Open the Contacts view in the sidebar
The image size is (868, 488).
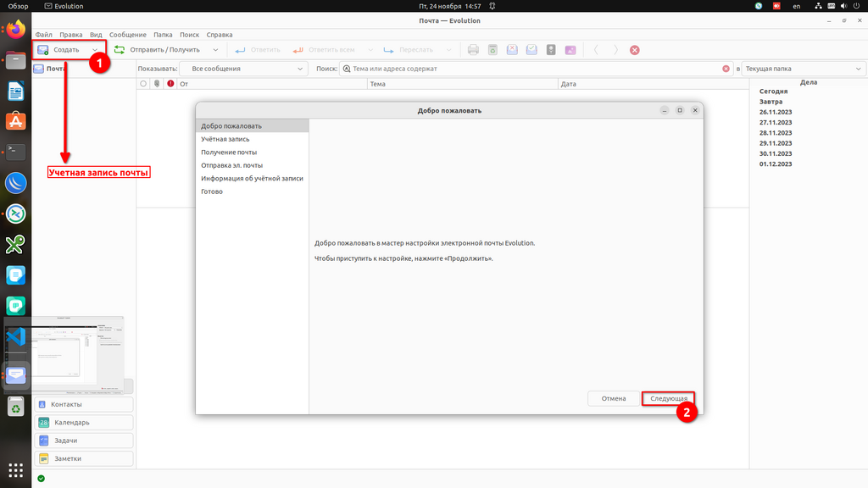84,404
